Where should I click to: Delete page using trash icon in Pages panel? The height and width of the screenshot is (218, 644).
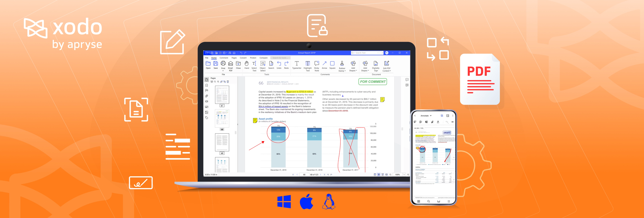pos(228,82)
